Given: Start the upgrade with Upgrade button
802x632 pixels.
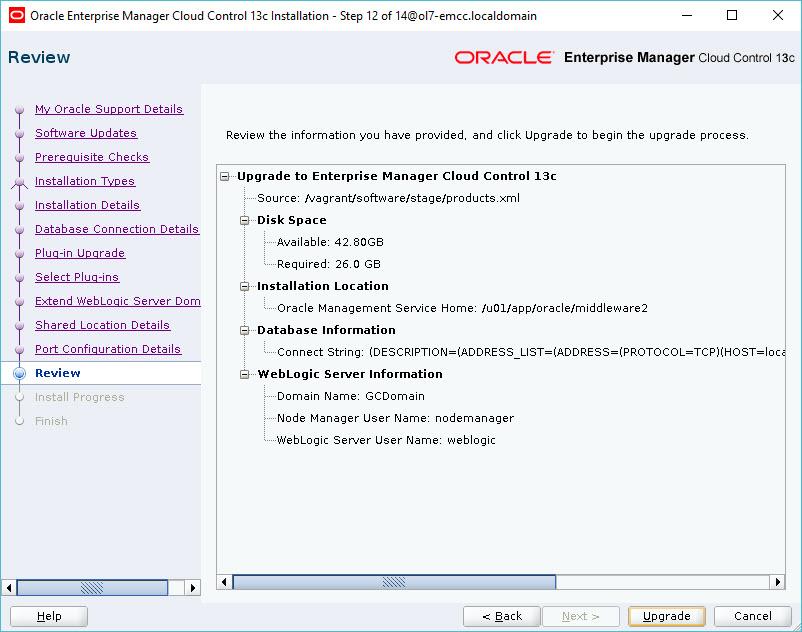Looking at the screenshot, I should click(x=666, y=616).
